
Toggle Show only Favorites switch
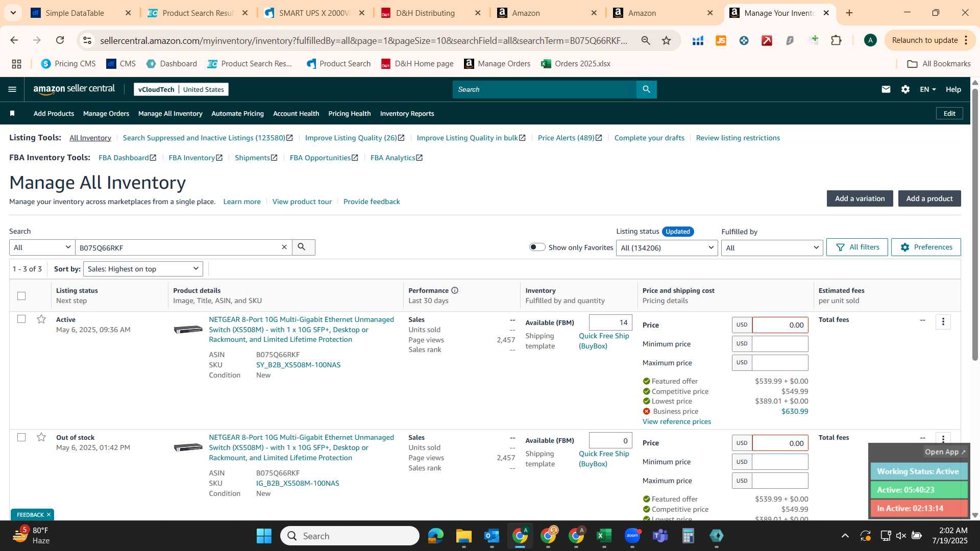(x=537, y=247)
